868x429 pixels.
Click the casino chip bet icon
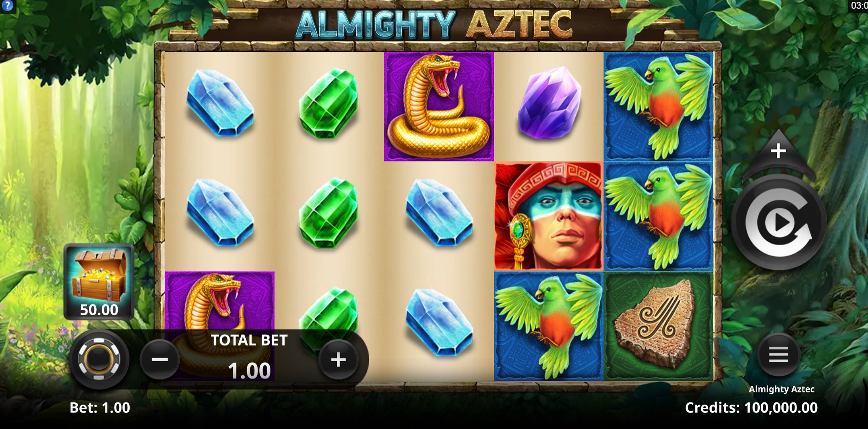99,359
